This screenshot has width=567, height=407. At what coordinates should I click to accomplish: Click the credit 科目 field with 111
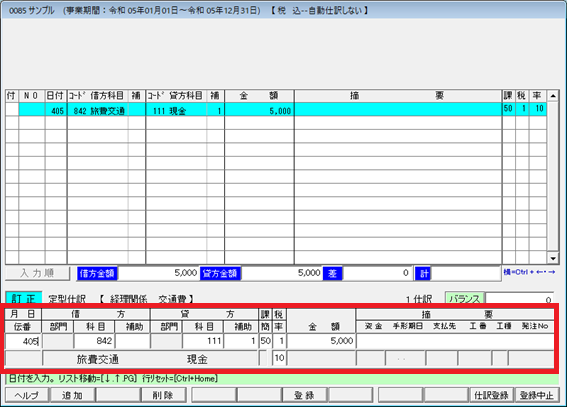(203, 341)
